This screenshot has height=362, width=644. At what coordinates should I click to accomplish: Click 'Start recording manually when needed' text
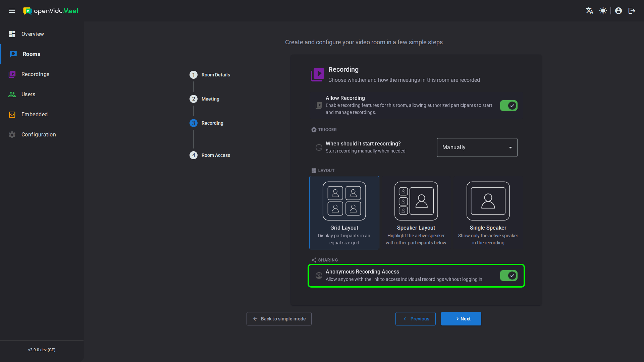(365, 151)
